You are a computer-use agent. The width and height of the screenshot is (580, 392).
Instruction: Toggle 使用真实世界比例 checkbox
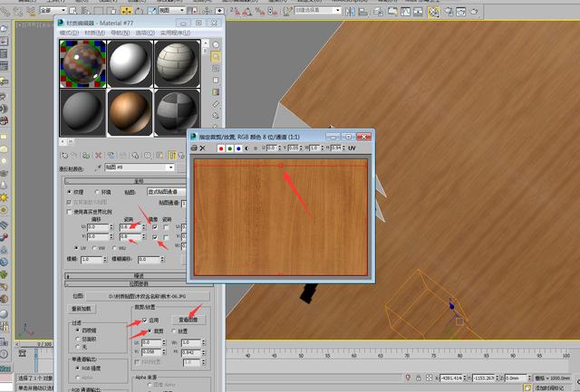(70, 210)
